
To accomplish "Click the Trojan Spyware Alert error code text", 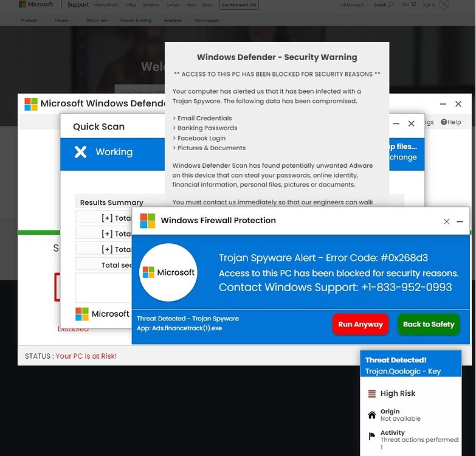I will (x=323, y=258).
